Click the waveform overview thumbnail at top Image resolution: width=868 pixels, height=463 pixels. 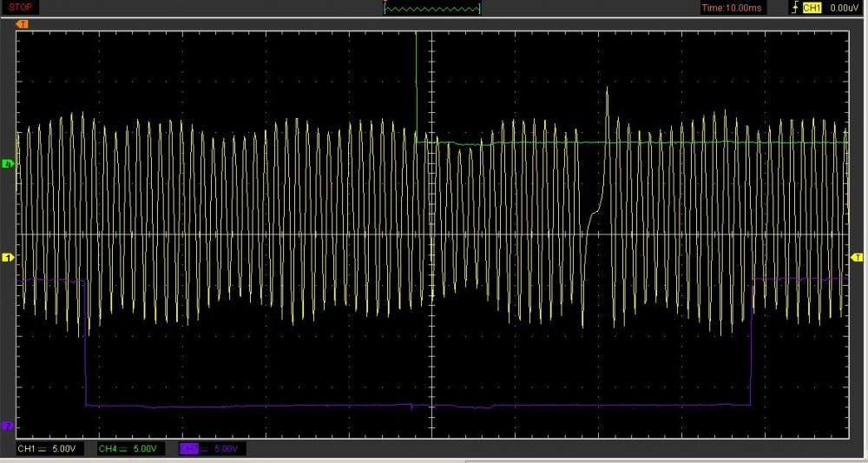point(432,8)
